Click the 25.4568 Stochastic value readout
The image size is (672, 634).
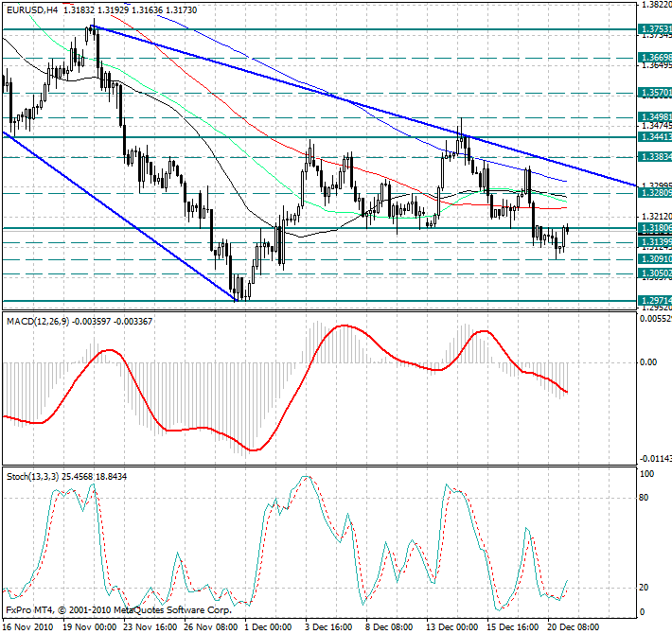tap(78, 476)
